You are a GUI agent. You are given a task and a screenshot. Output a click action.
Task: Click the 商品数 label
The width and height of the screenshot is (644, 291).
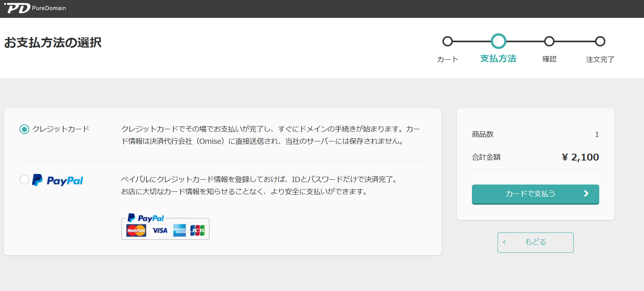pyautogui.click(x=482, y=135)
